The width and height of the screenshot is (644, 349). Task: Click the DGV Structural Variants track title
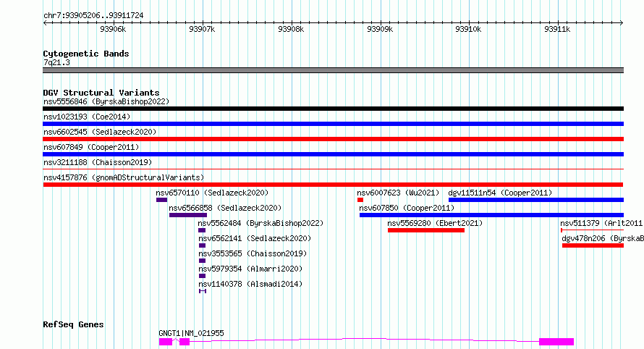pyautogui.click(x=101, y=93)
